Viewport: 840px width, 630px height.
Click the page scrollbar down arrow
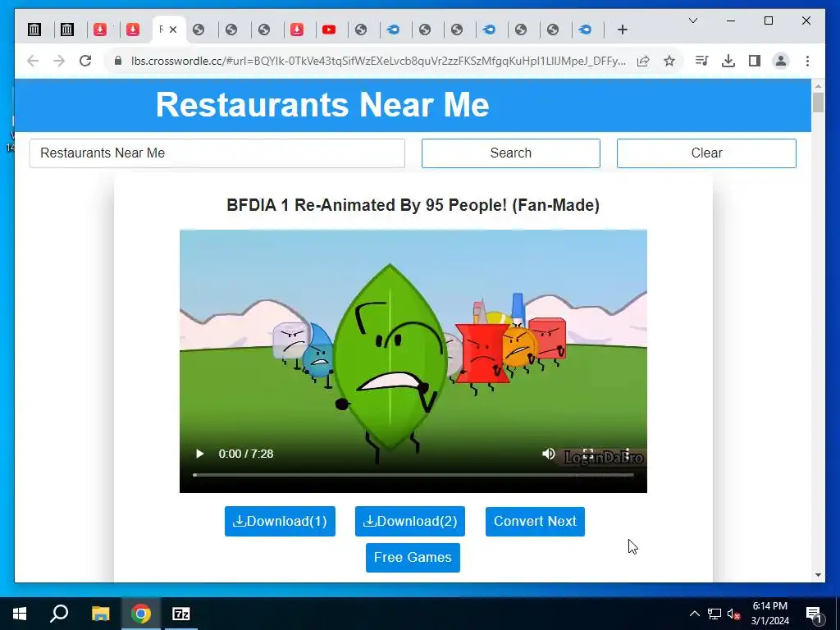[818, 575]
